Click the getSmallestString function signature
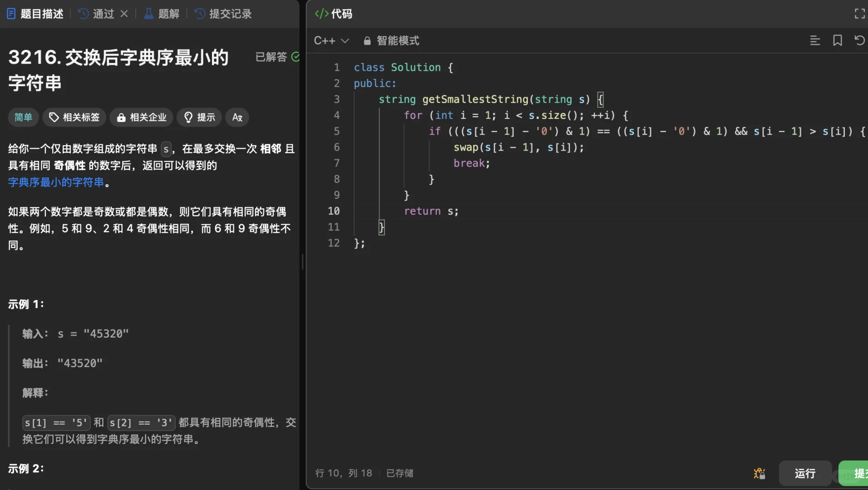 click(x=491, y=99)
